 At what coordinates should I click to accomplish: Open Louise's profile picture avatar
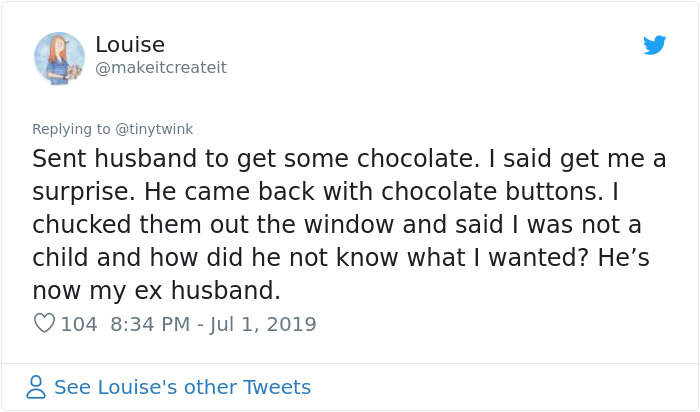pos(59,57)
